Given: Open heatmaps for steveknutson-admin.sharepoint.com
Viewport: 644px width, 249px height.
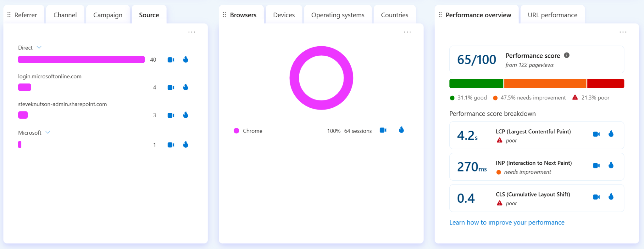Looking at the screenshot, I should 186,115.
